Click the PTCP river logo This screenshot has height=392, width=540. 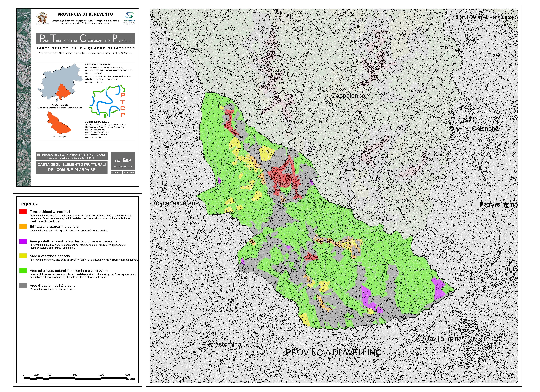107,101
